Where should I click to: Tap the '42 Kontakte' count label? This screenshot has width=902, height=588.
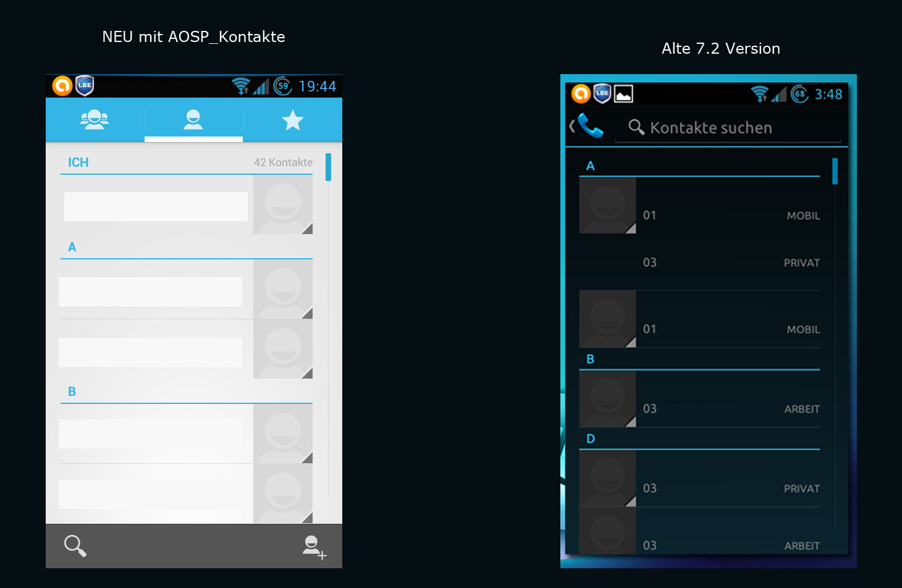click(x=283, y=162)
